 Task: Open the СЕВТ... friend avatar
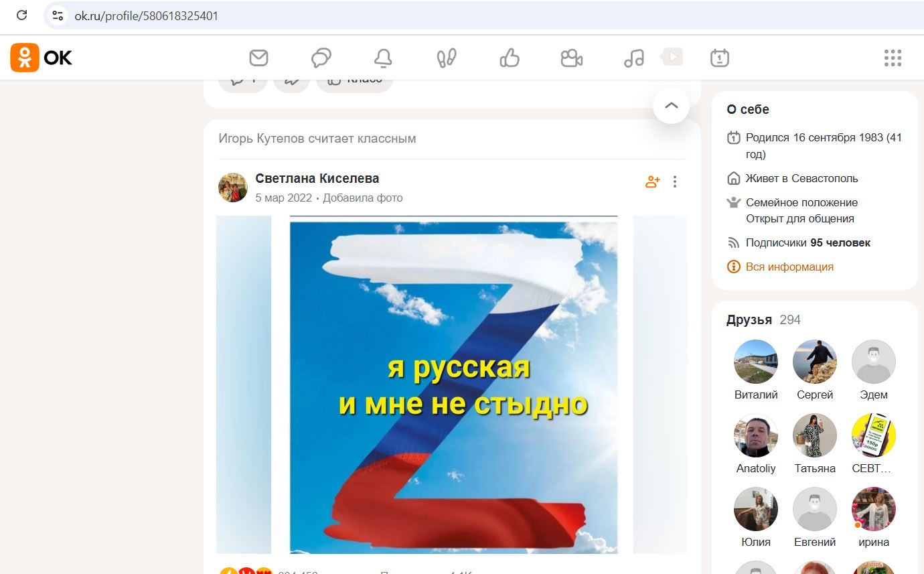(874, 435)
